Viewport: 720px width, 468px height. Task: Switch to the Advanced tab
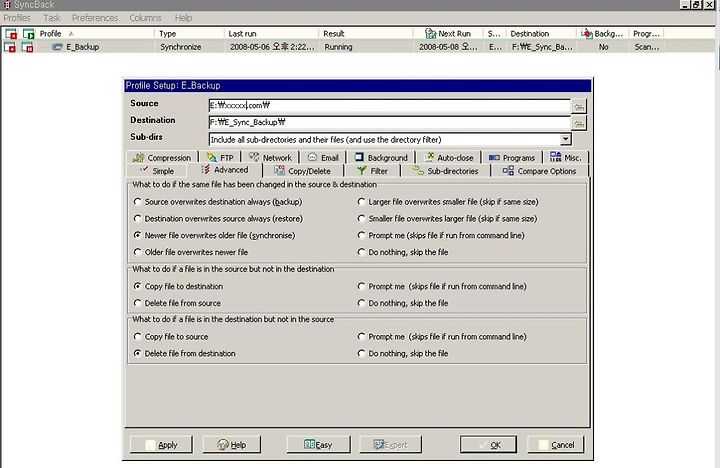[225, 170]
